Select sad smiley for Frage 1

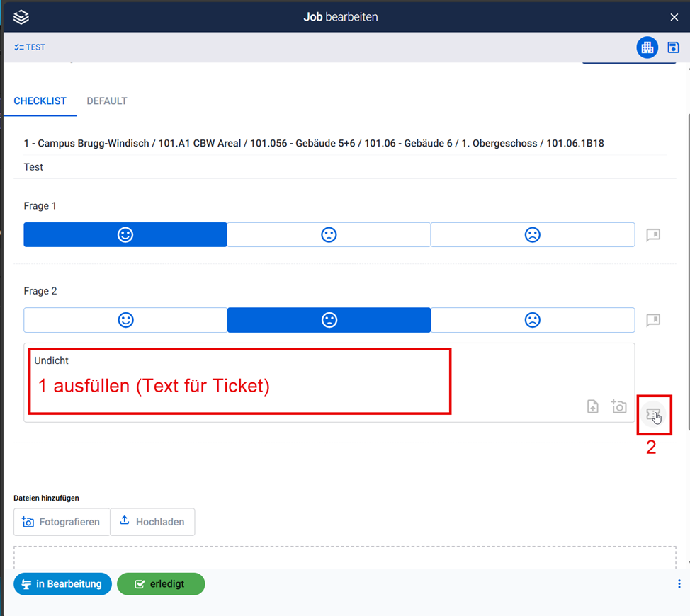532,235
